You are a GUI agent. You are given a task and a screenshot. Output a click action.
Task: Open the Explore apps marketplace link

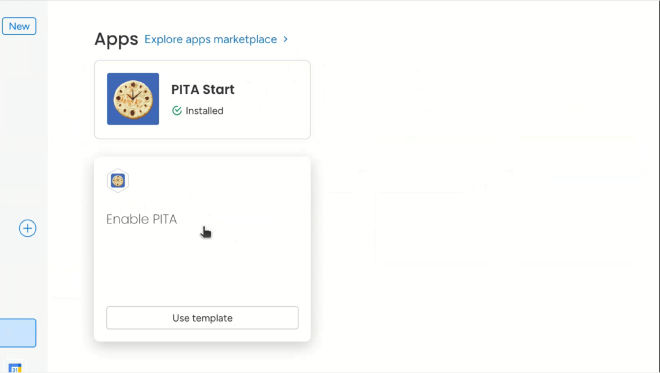point(210,39)
